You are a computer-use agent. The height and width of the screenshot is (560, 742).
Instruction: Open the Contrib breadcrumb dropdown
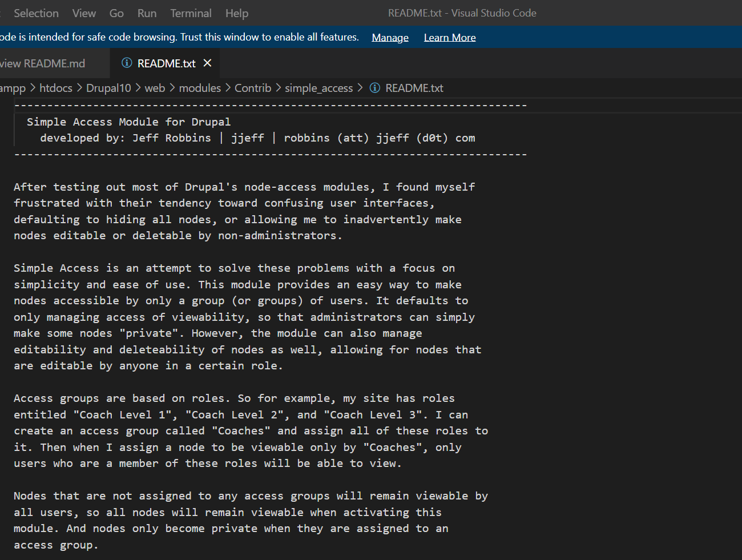click(x=253, y=88)
